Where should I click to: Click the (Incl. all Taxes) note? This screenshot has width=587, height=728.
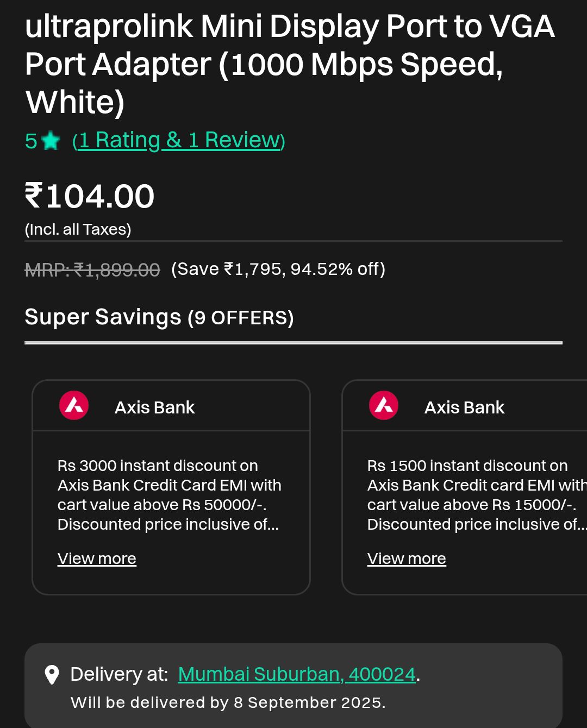tap(78, 229)
